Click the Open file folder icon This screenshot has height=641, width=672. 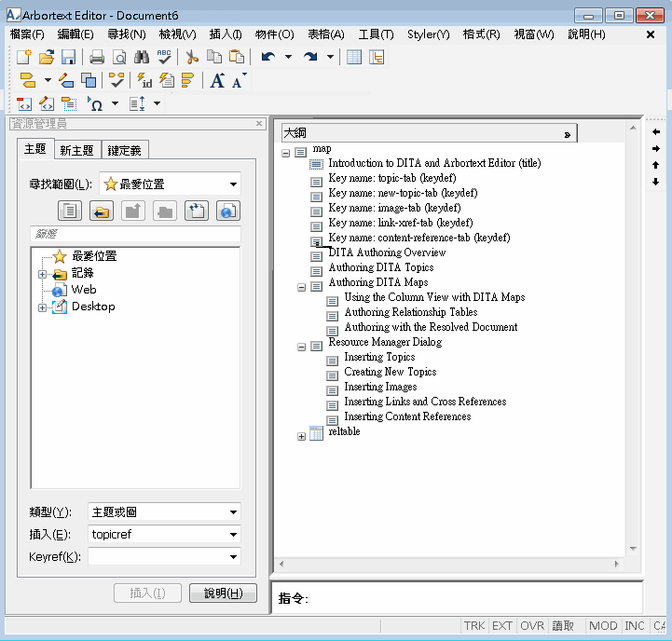(47, 57)
